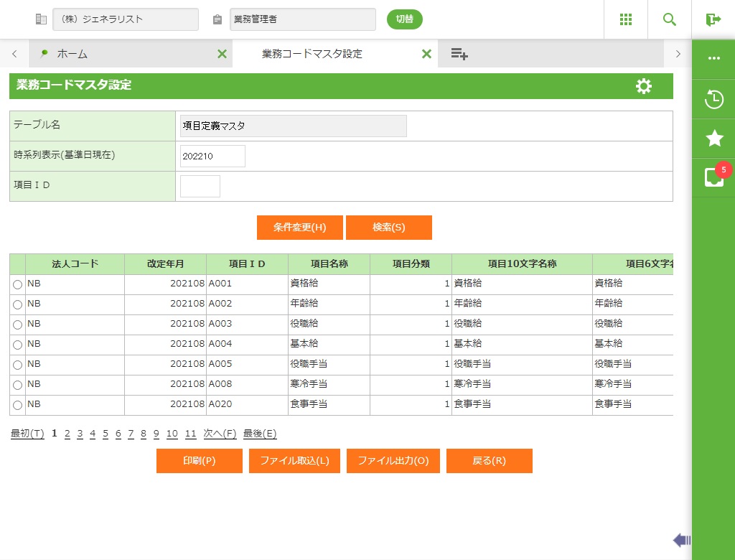Open favorites star icon in sidebar
735x560 pixels.
(713, 139)
